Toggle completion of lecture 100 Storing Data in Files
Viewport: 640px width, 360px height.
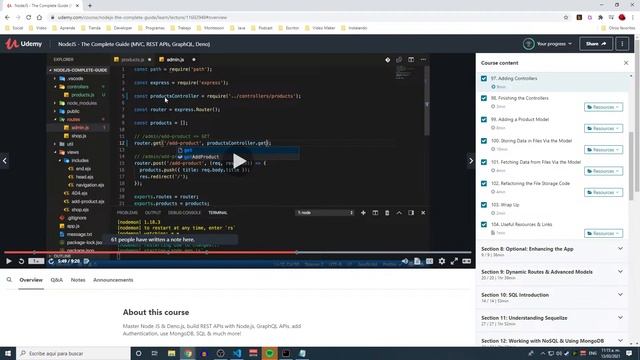click(484, 141)
